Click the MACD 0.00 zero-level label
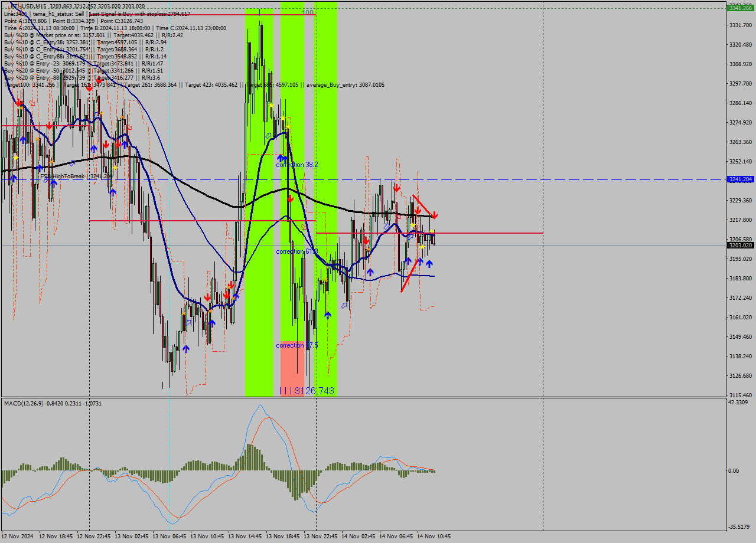This screenshot has height=543, width=756. 734,470
